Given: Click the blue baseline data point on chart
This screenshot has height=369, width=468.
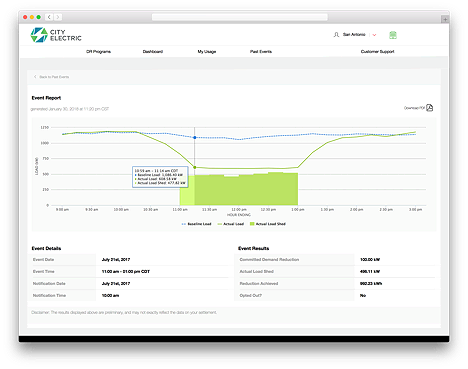Looking at the screenshot, I should click(x=195, y=137).
